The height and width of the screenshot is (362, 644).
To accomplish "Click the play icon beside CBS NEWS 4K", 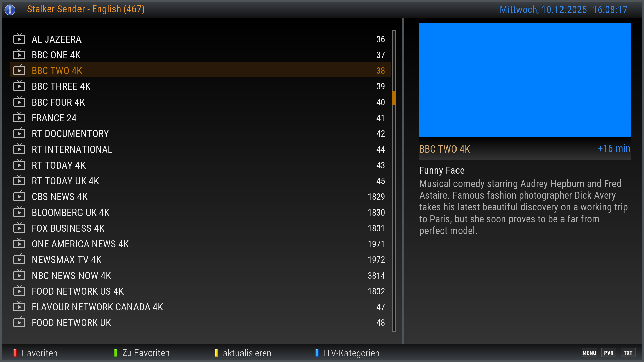I will pos(19,196).
